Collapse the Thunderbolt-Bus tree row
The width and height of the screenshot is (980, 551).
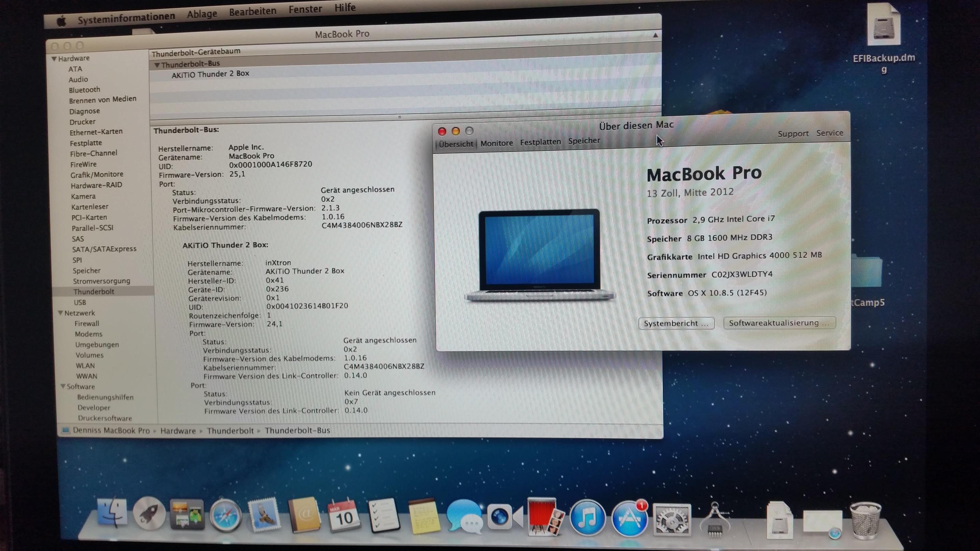point(157,66)
